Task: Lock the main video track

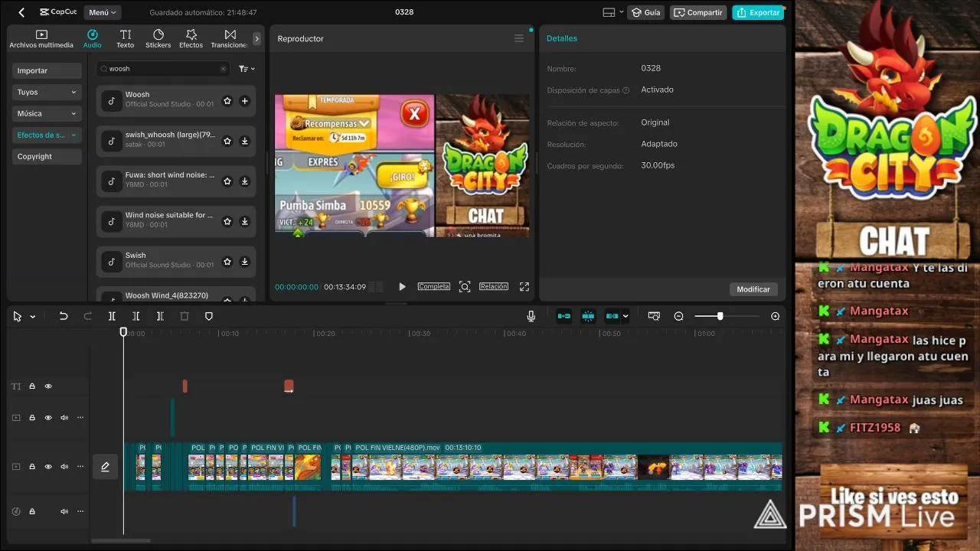Action: point(32,467)
